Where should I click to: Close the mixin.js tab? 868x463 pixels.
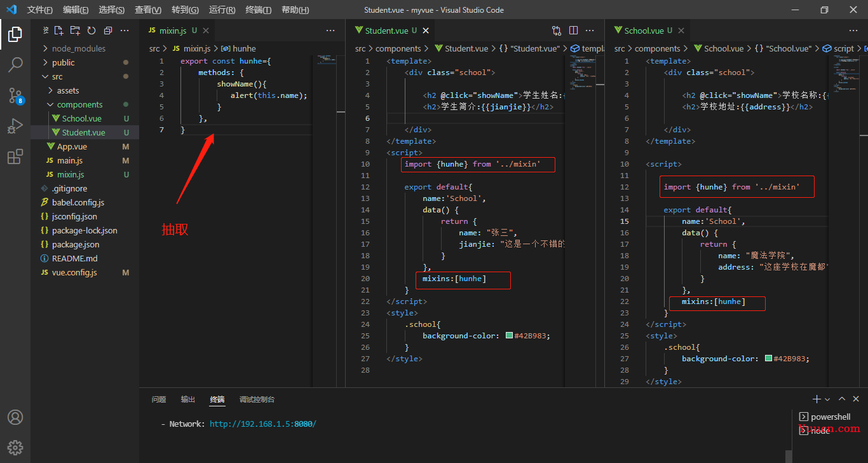point(206,31)
